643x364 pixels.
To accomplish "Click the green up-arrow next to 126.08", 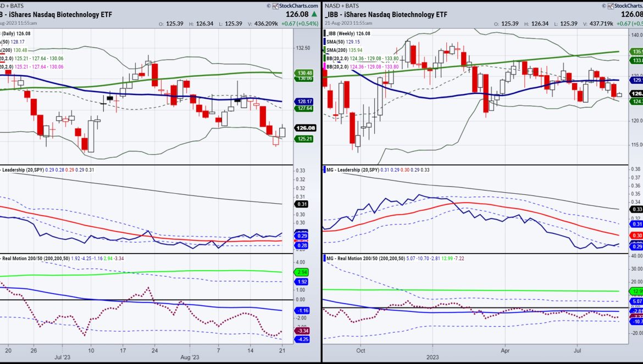I will tap(314, 14).
